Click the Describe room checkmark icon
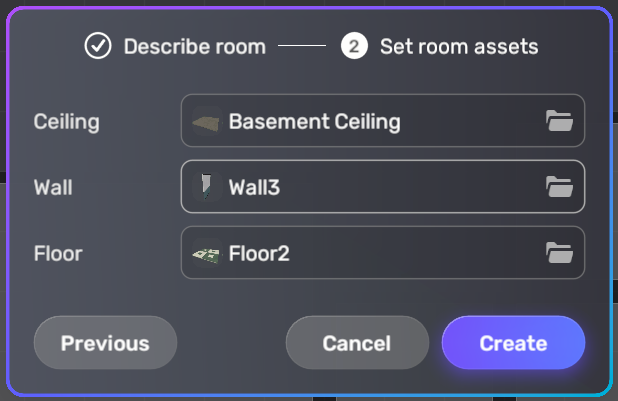 (97, 46)
